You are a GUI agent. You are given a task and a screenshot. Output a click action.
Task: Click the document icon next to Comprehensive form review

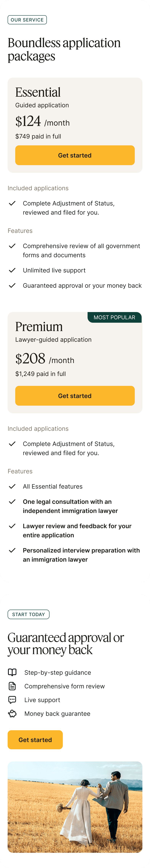(x=12, y=686)
